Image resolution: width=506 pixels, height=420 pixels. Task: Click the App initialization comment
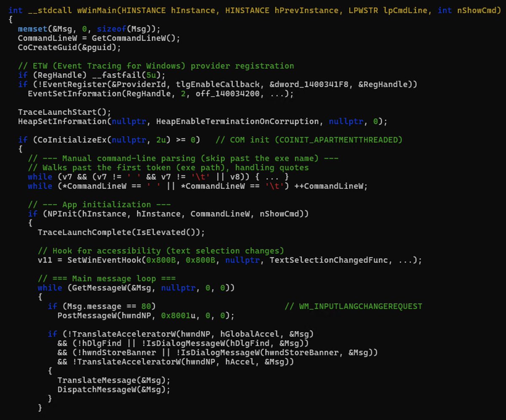[x=99, y=205]
